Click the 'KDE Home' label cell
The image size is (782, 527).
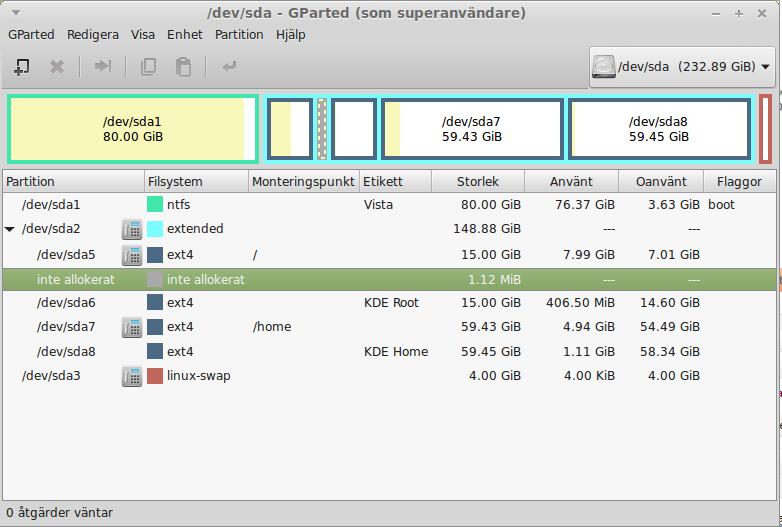click(396, 351)
